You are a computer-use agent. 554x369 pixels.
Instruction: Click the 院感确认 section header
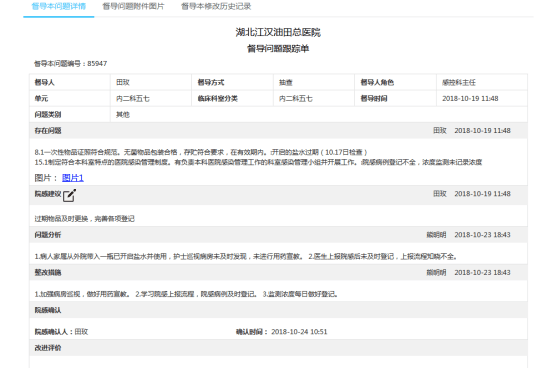point(278,310)
